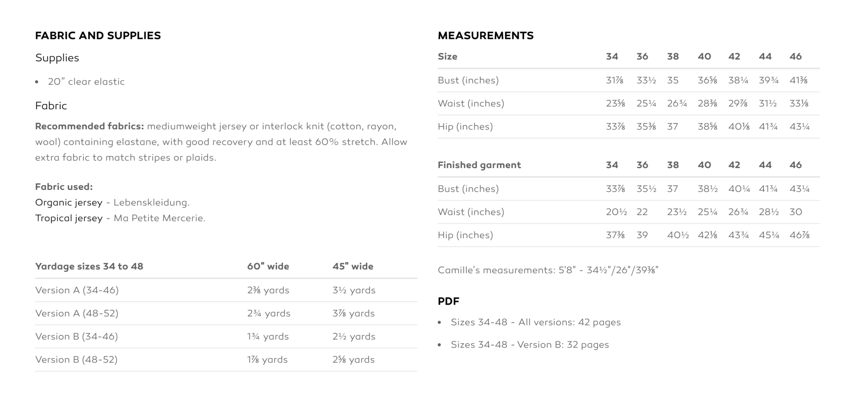Click the Size 34 column header
This screenshot has width=868, height=413.
tap(612, 56)
